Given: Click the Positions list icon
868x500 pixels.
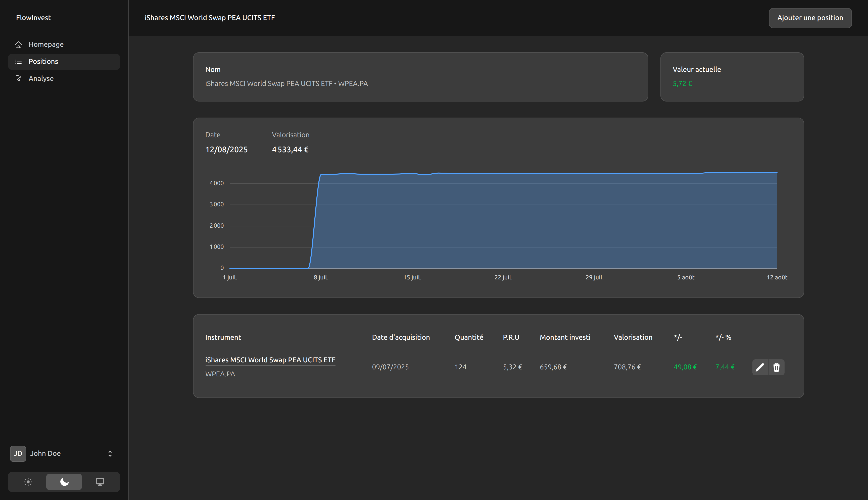Looking at the screenshot, I should click(x=19, y=62).
